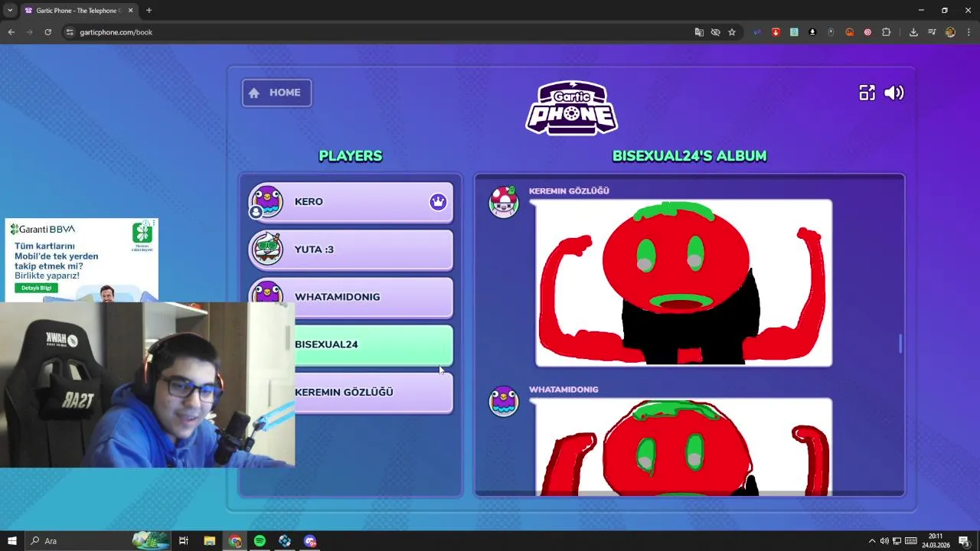Click the mouse-shaped extension icon
This screenshot has width=980, height=551.
coord(831,32)
